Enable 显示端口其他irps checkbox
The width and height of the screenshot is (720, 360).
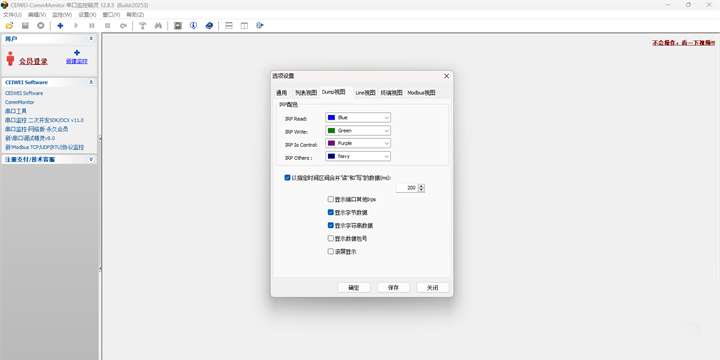(331, 199)
